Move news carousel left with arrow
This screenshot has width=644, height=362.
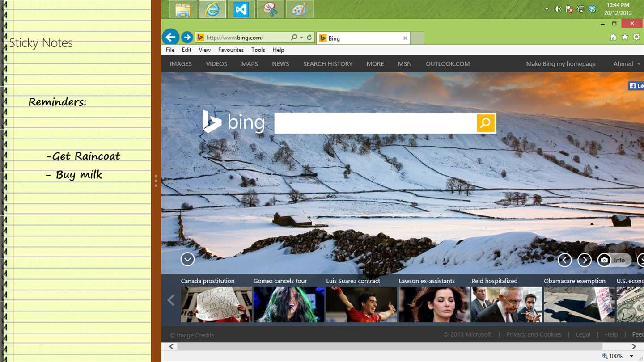171,300
